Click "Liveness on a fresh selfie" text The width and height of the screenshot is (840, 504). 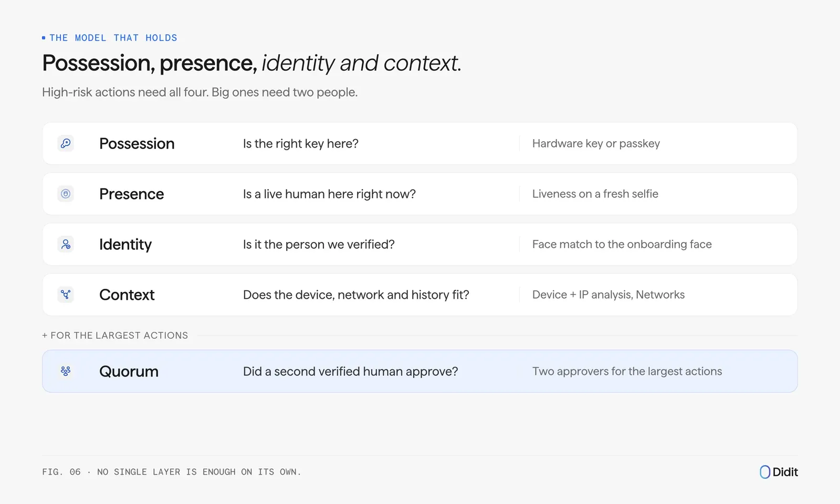(595, 194)
